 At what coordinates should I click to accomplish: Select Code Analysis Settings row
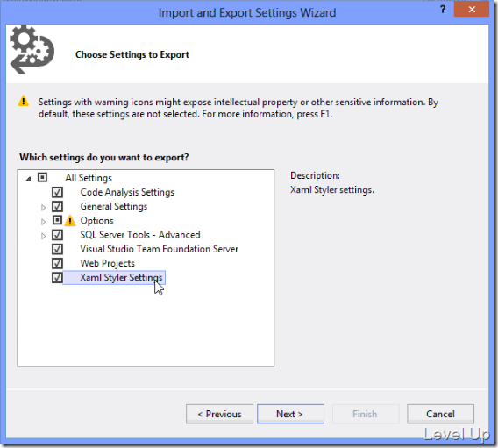click(x=127, y=192)
